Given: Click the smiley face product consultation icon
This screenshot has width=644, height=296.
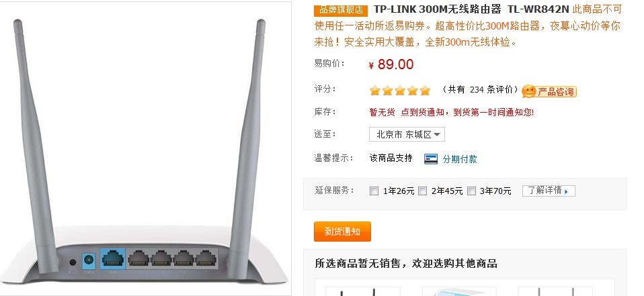Looking at the screenshot, I should pyautogui.click(x=529, y=91).
